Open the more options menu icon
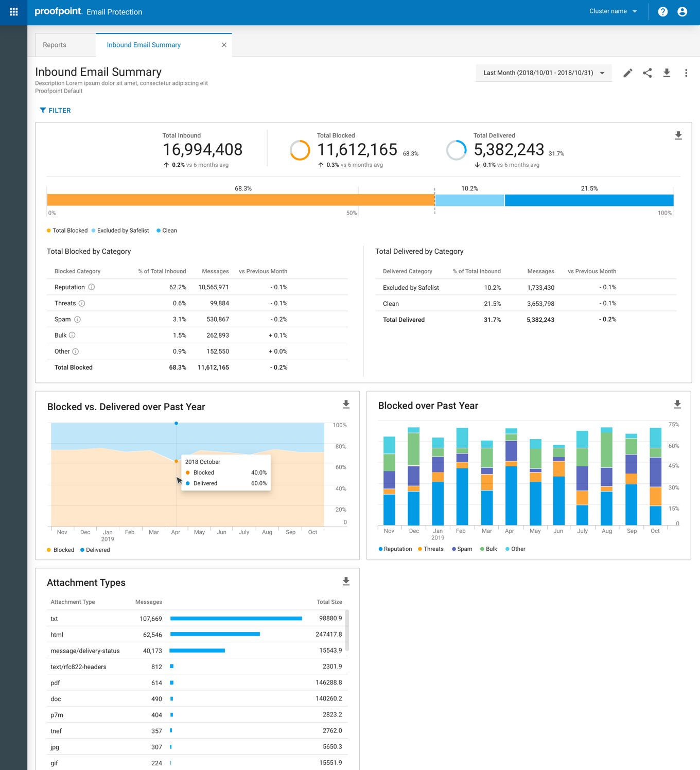This screenshot has width=700, height=770. click(686, 73)
